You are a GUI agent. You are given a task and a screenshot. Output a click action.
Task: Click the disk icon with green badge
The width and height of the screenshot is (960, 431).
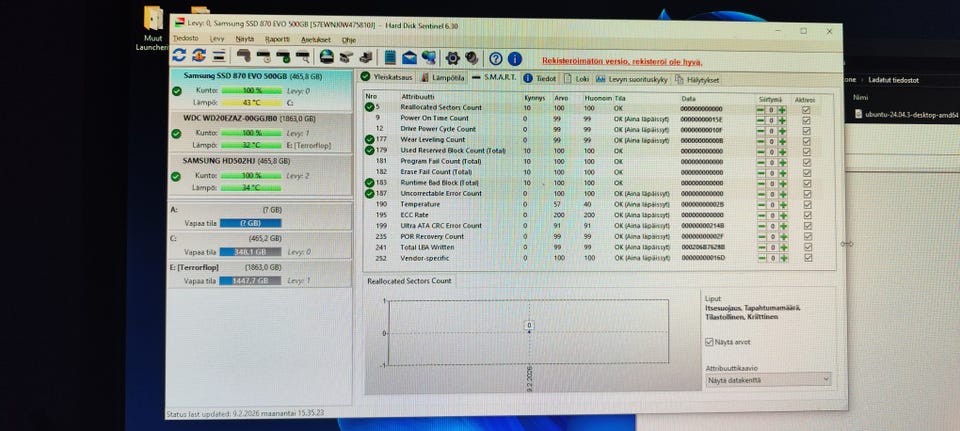coord(283,57)
